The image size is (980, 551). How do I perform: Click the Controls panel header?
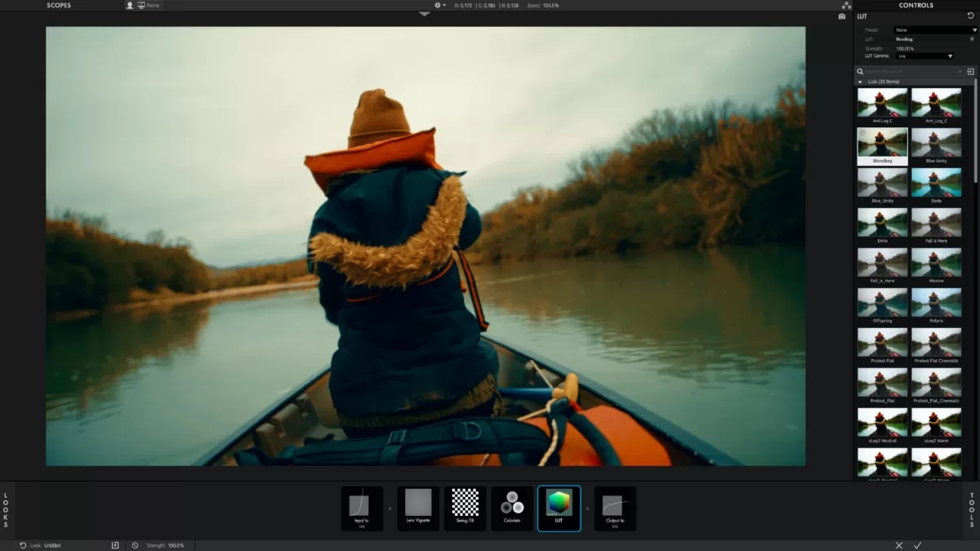pyautogui.click(x=915, y=5)
